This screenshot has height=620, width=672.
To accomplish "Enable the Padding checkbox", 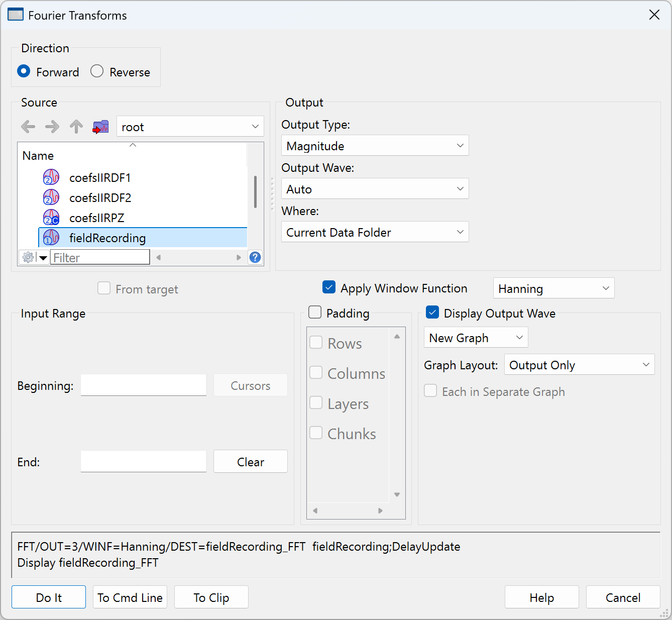I will click(x=315, y=313).
